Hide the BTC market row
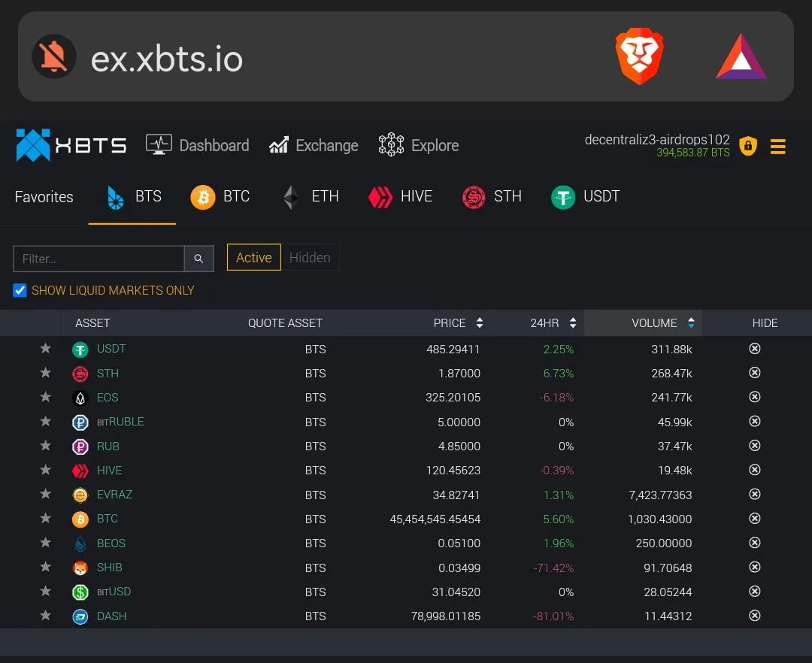The height and width of the screenshot is (663, 812). pyautogui.click(x=755, y=519)
